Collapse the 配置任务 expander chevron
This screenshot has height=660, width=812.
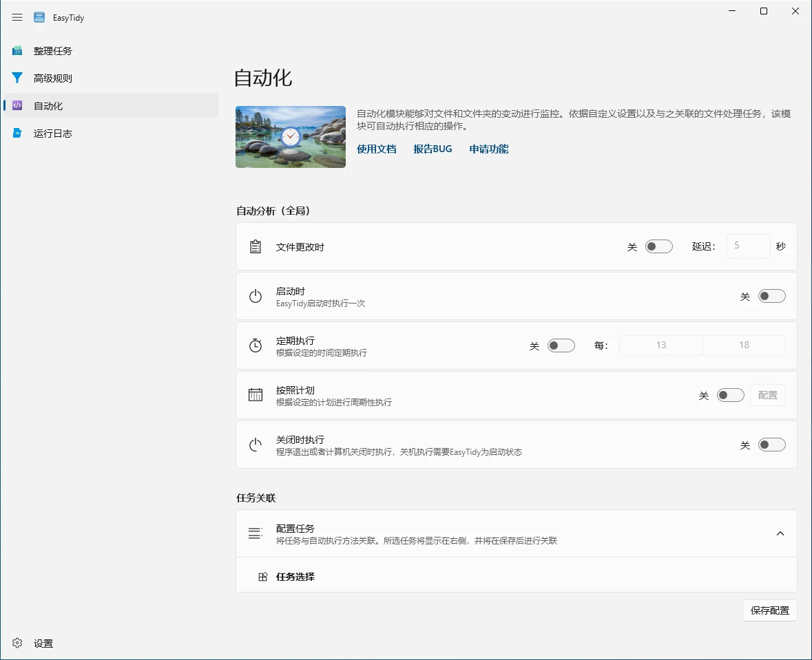coord(780,533)
